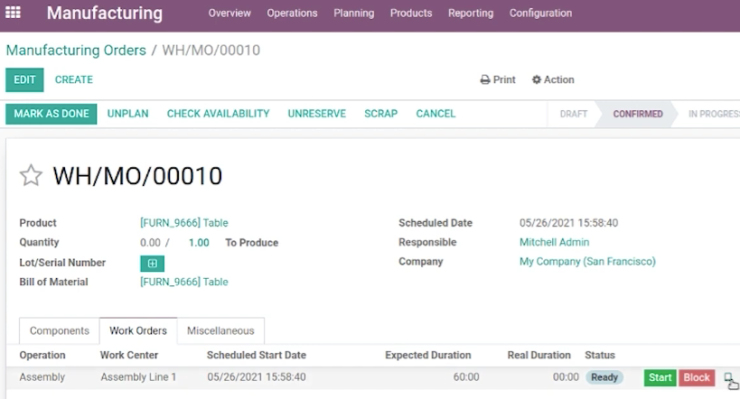
Task: Open the [FURN_9666] Table product link
Action: (x=184, y=223)
